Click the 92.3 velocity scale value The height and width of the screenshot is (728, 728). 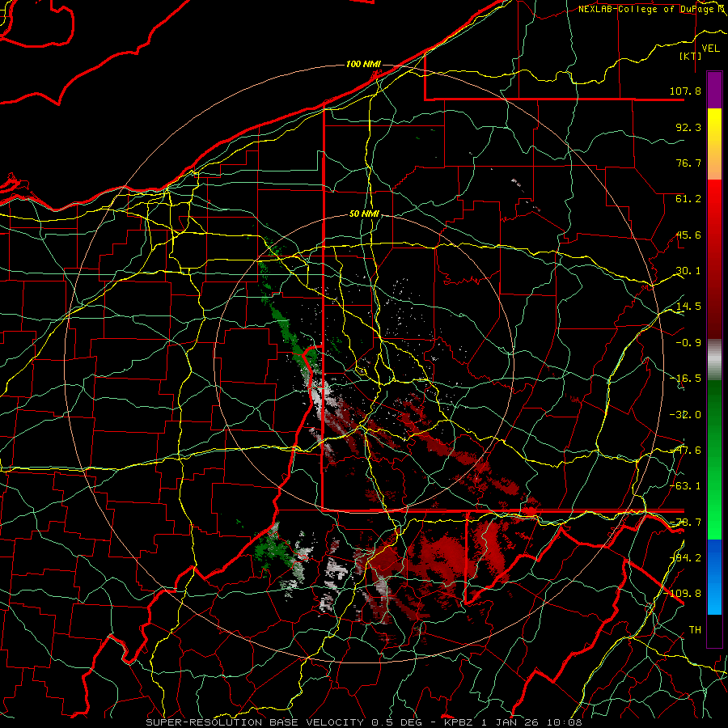(688, 127)
